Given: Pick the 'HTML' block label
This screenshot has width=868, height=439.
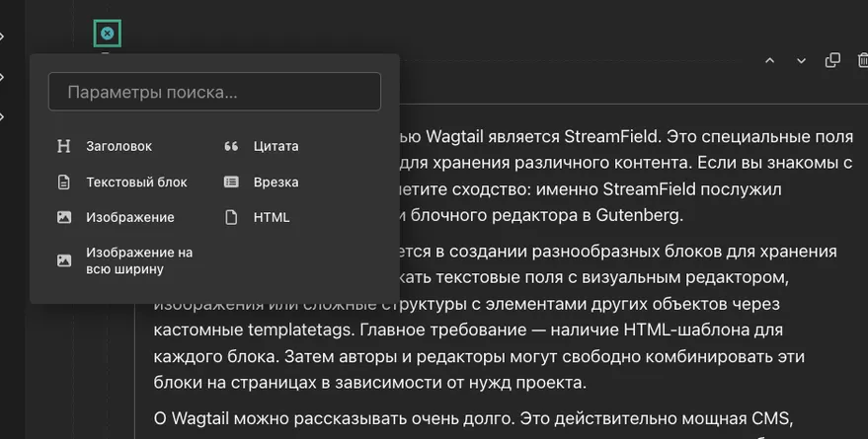Looking at the screenshot, I should tap(272, 217).
